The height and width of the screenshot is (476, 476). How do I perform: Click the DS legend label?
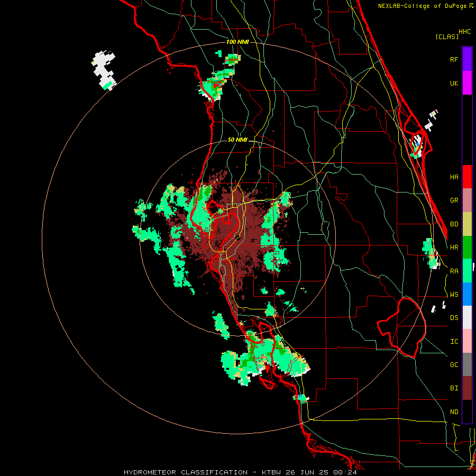[x=454, y=318]
